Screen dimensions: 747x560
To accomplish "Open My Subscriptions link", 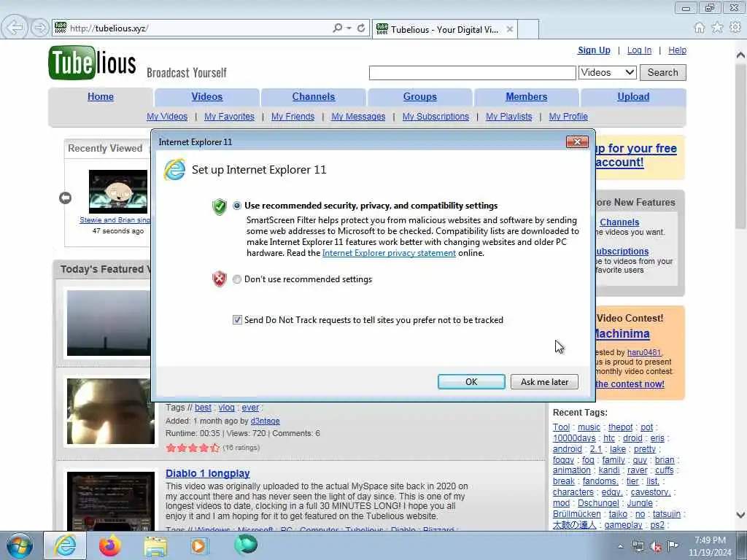I will point(436,117).
